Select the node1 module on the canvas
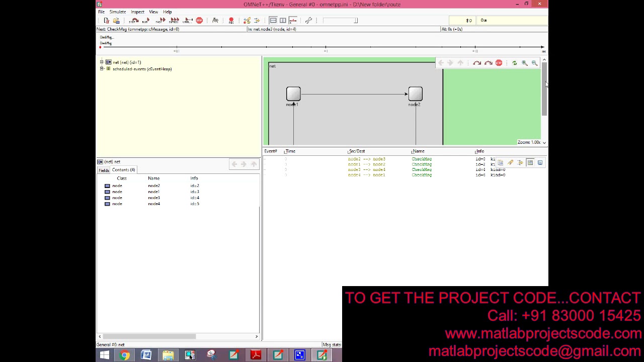The image size is (644, 362). 293,94
